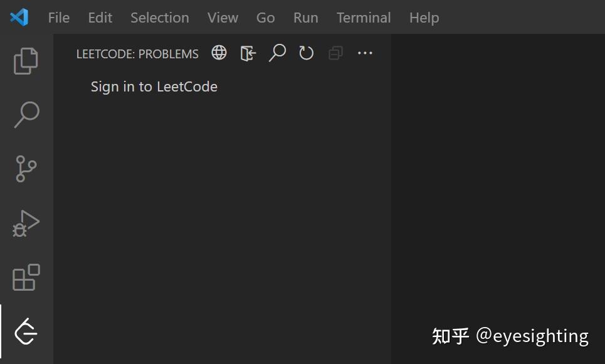The image size is (605, 364).
Task: Open the File menu
Action: pyautogui.click(x=58, y=18)
